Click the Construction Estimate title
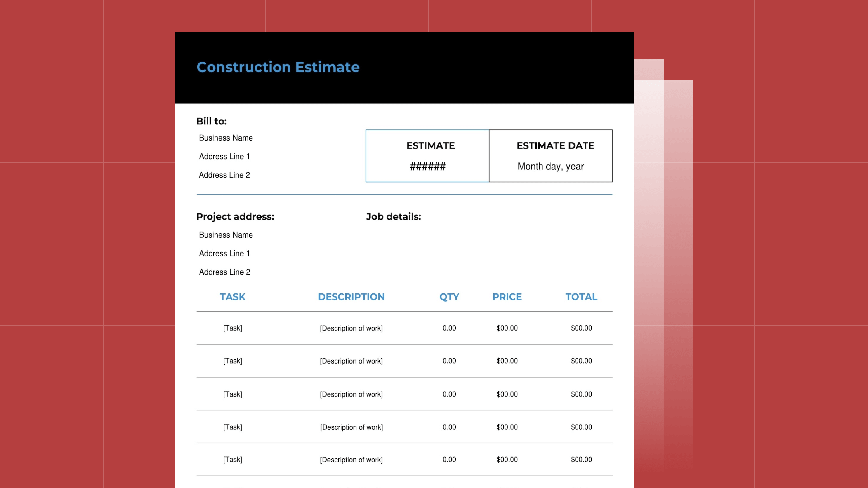The width and height of the screenshot is (868, 488). click(x=278, y=67)
